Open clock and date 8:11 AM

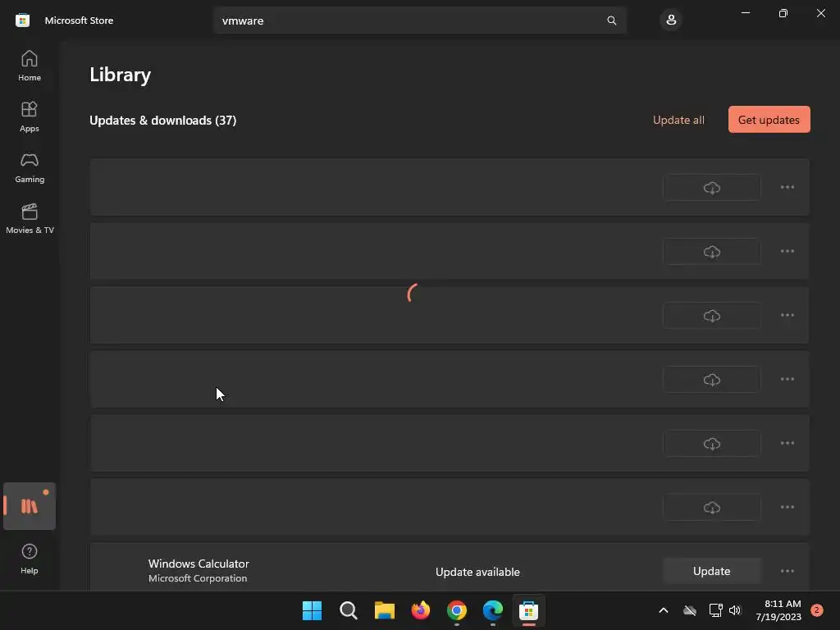click(x=778, y=610)
